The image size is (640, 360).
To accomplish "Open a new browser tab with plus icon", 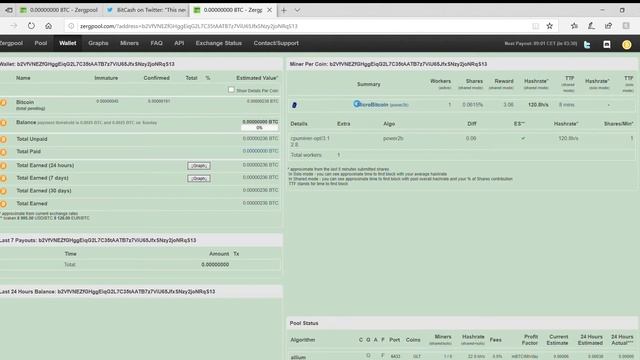I will pos(284,10).
